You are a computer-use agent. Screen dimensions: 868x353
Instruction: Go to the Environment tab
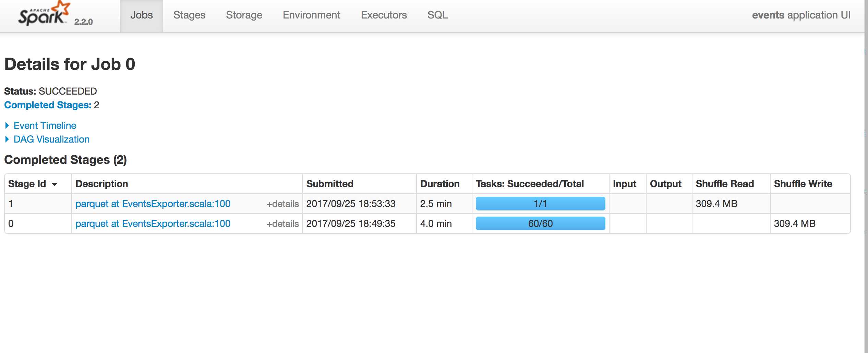pos(312,15)
